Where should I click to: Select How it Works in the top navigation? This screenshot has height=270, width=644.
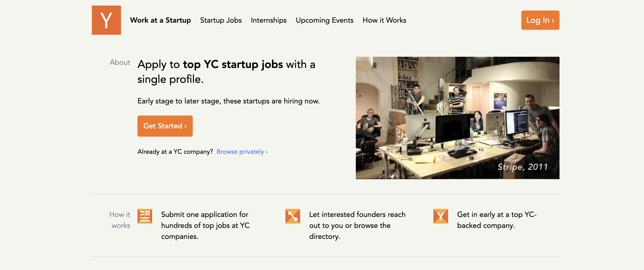(384, 20)
